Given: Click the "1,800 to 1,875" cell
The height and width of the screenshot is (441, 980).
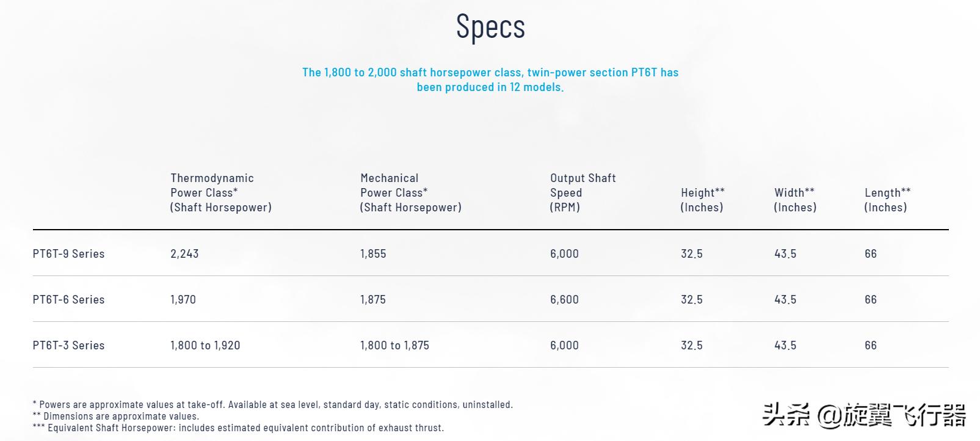Looking at the screenshot, I should [x=394, y=345].
